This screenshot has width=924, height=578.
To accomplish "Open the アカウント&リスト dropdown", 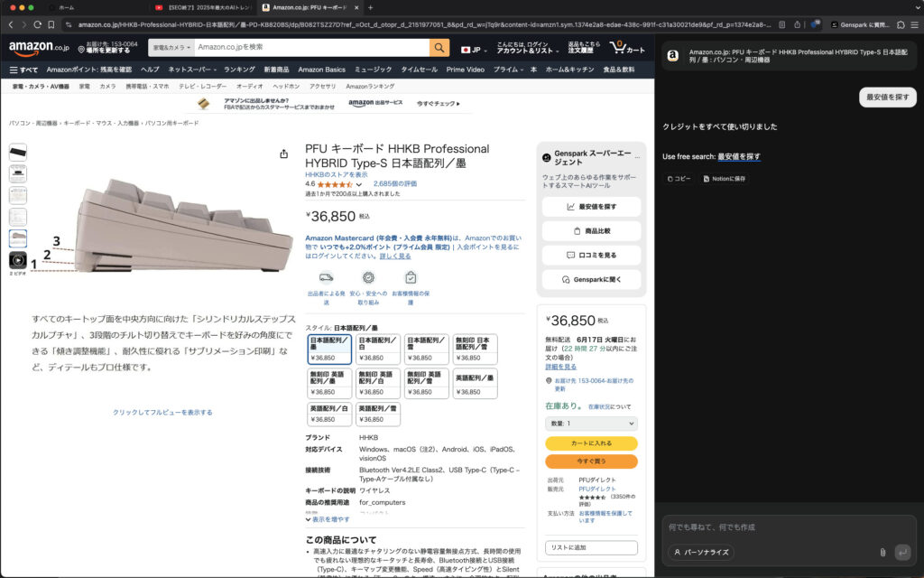I will point(527,48).
